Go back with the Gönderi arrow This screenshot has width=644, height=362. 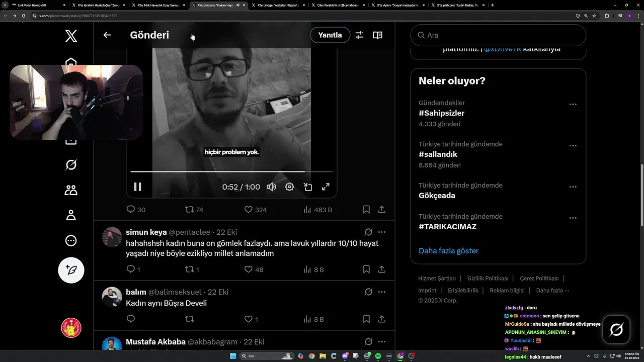(x=107, y=35)
